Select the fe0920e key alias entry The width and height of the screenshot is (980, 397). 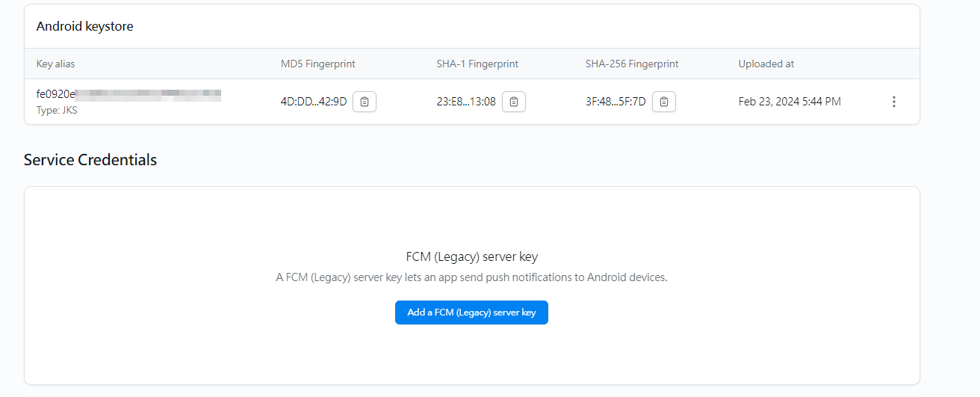pyautogui.click(x=128, y=95)
